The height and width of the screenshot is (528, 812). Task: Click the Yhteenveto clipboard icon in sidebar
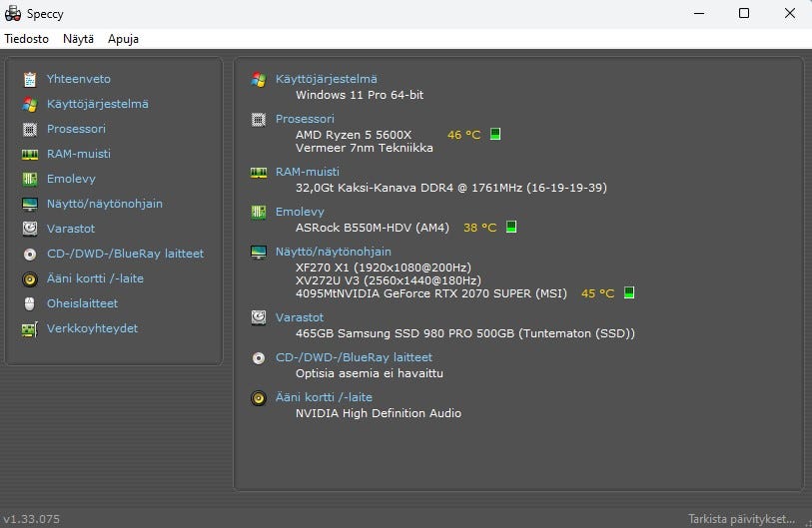click(x=30, y=79)
